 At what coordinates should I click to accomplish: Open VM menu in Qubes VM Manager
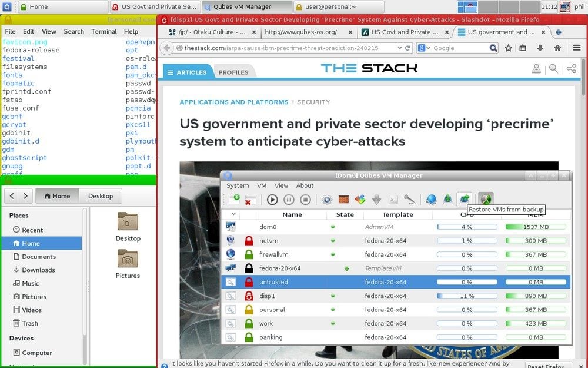[x=262, y=185]
